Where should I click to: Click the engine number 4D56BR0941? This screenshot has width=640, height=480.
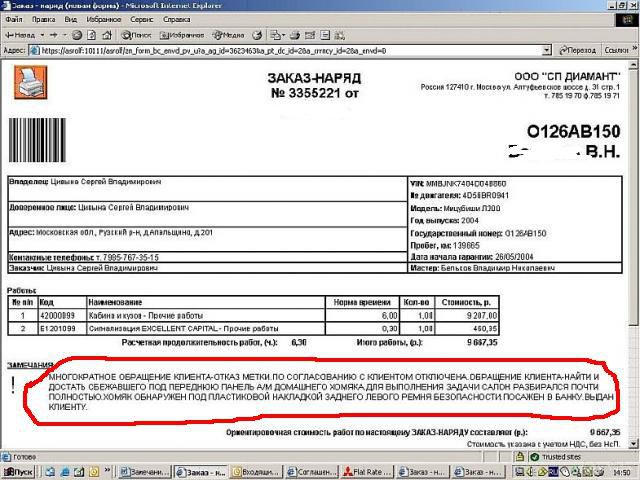click(x=485, y=196)
